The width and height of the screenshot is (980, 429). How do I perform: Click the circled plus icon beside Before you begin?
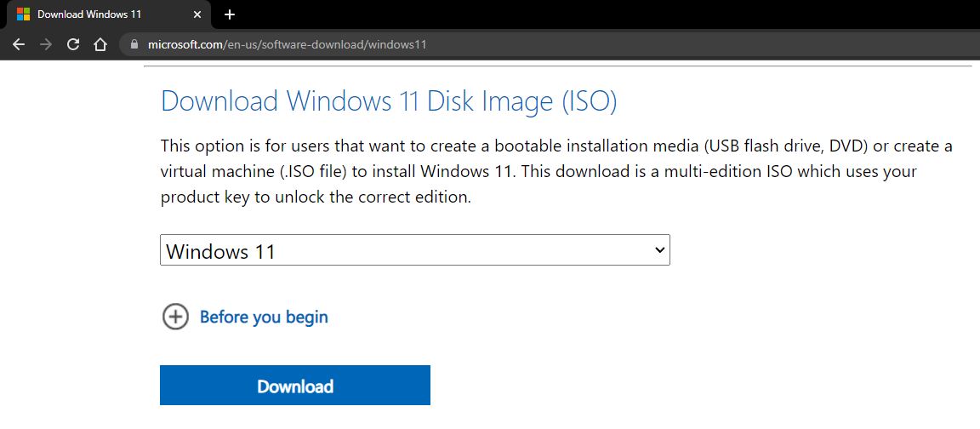point(175,317)
